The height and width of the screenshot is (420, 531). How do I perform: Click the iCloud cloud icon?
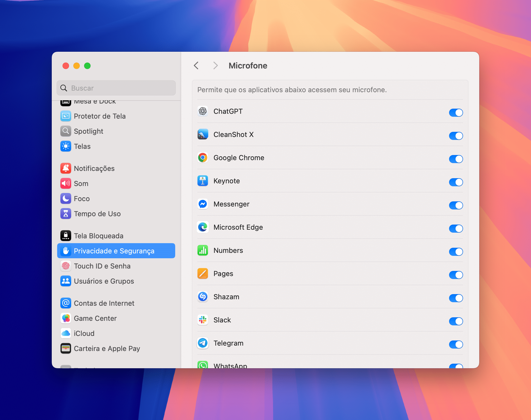click(66, 333)
